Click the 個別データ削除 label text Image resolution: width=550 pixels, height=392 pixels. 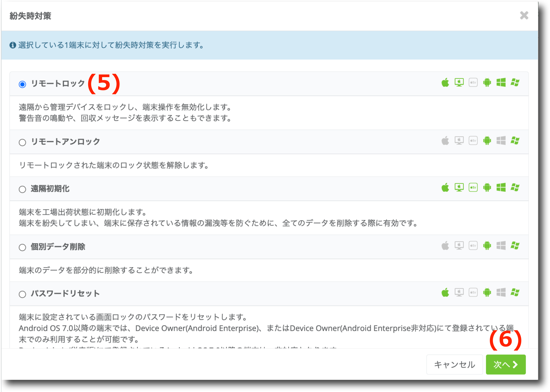coord(58,247)
